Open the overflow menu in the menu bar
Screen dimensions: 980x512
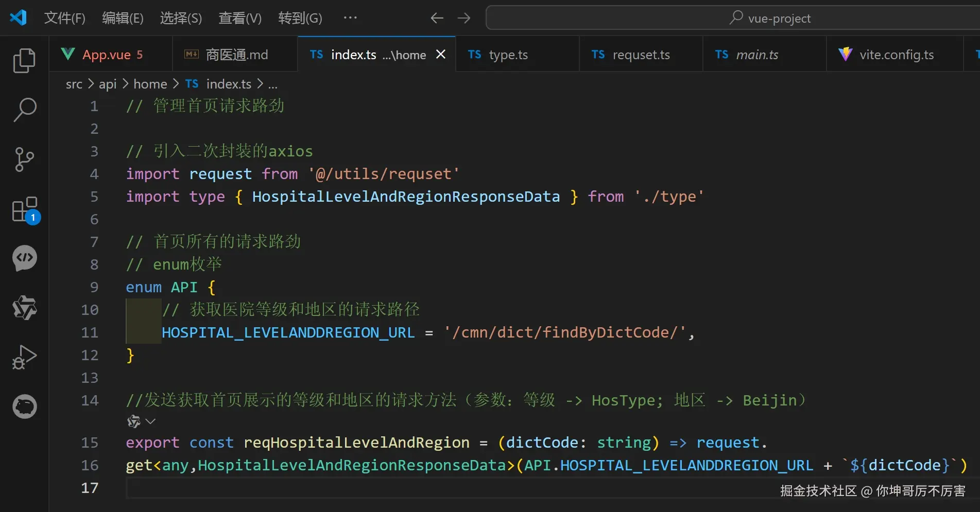point(350,18)
